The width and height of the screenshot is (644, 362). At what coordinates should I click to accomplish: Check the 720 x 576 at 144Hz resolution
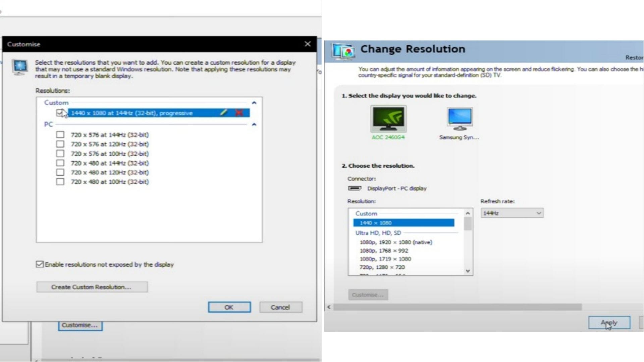pos(60,134)
